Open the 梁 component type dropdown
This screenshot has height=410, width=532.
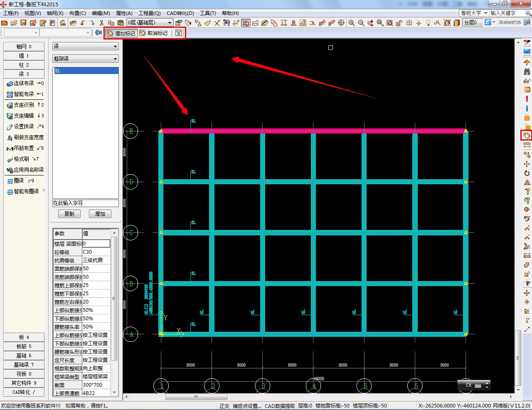[x=86, y=46]
